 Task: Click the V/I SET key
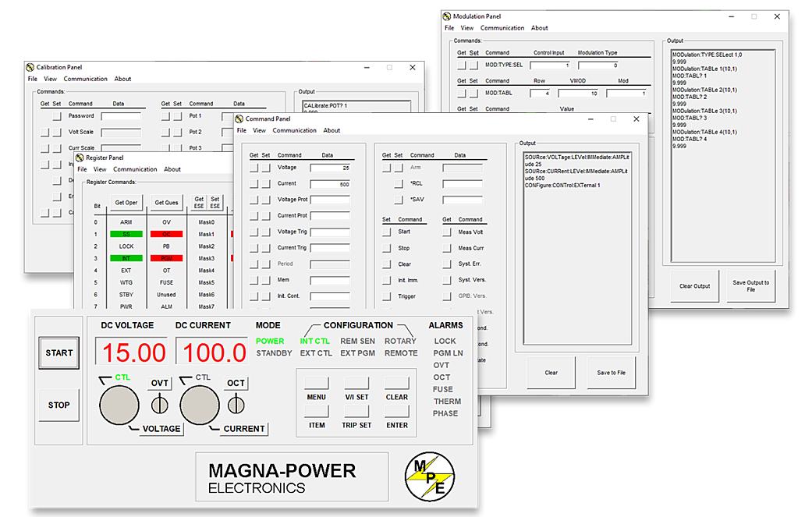(x=356, y=383)
